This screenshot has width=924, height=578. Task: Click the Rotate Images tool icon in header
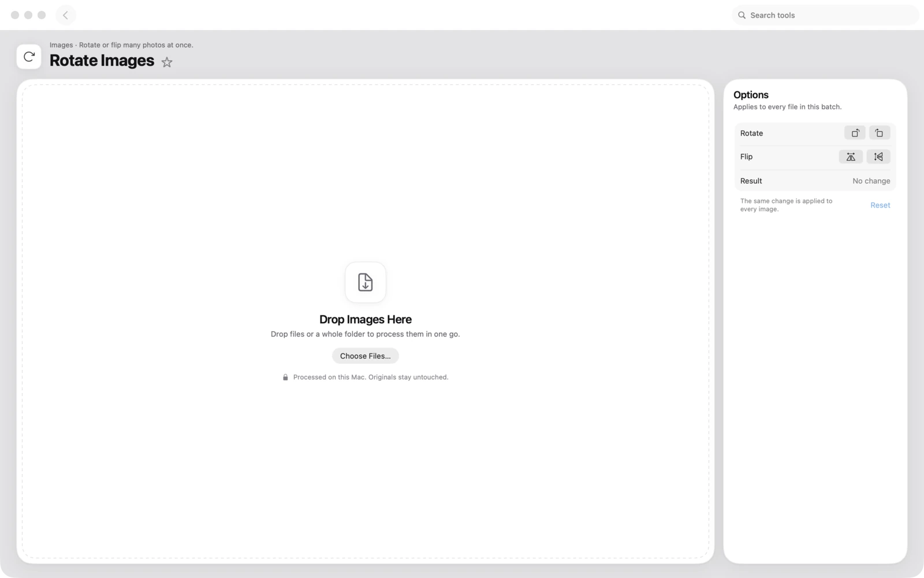point(29,57)
